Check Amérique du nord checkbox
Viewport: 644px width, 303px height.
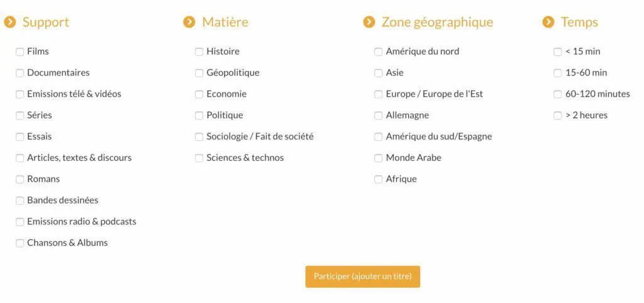[x=379, y=52]
